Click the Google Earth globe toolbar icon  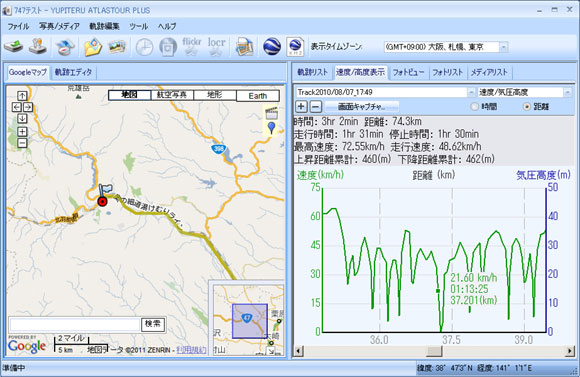272,47
